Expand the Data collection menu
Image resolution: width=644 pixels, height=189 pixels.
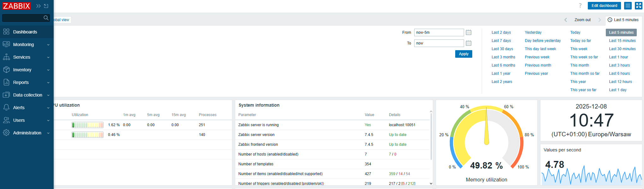point(27,95)
